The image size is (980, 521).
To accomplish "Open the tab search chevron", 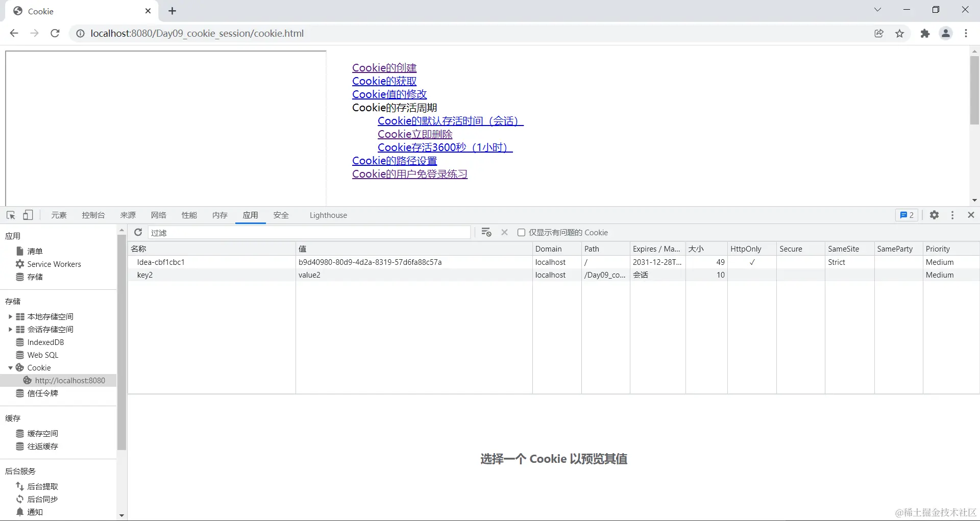I will tap(877, 10).
